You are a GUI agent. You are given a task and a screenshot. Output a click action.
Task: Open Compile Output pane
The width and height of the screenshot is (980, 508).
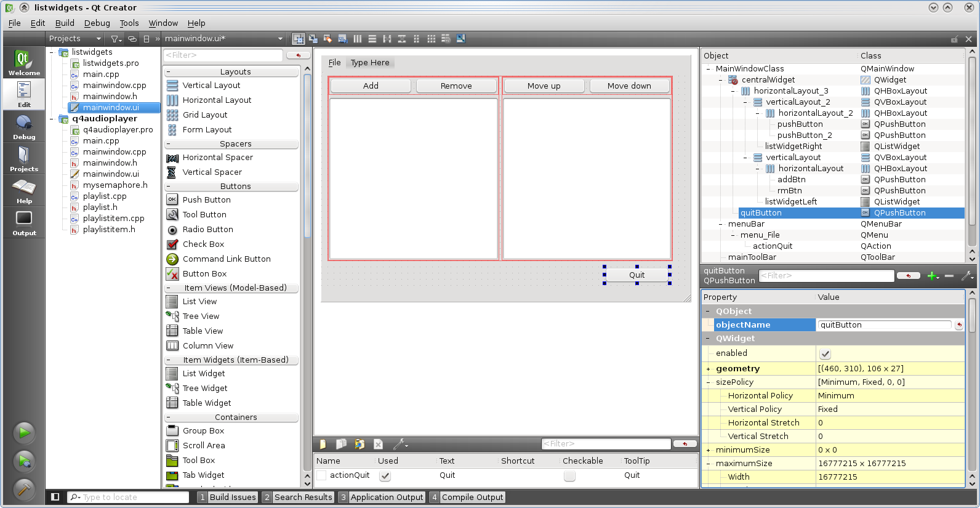click(467, 498)
